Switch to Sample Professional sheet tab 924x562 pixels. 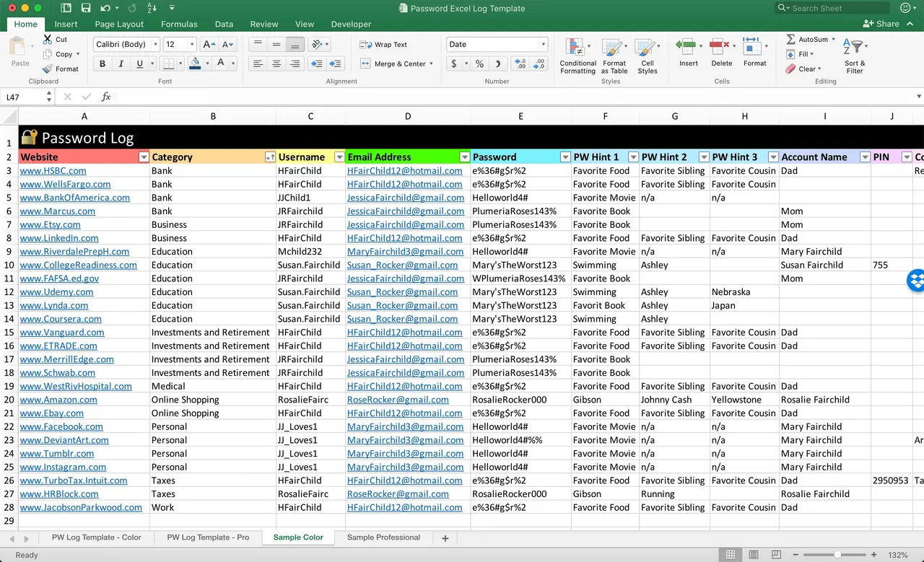(383, 537)
